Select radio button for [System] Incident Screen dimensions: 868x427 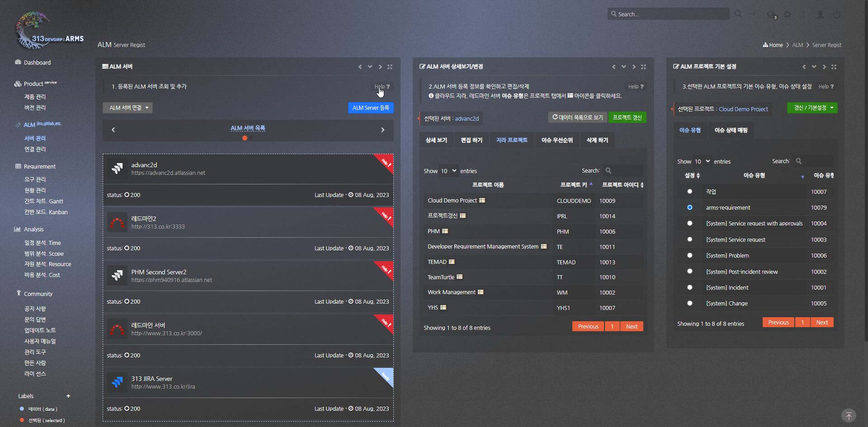coord(689,287)
